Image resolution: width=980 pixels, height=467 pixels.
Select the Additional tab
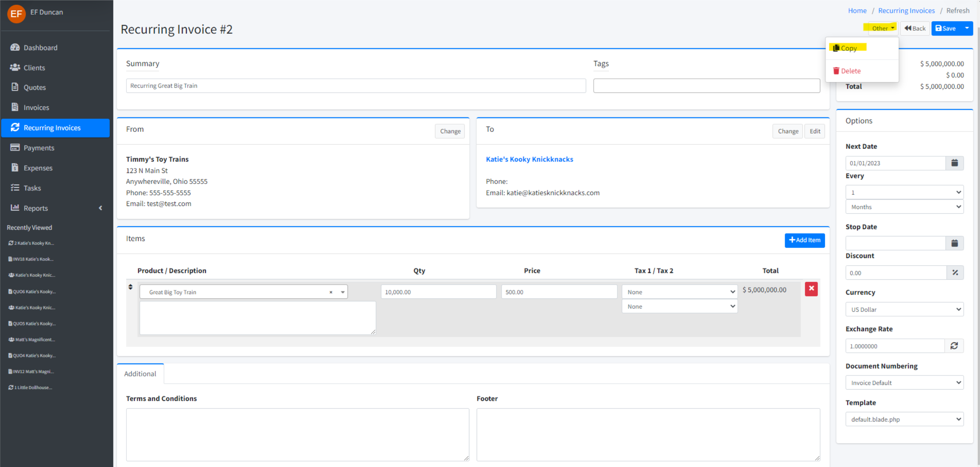[x=140, y=374]
